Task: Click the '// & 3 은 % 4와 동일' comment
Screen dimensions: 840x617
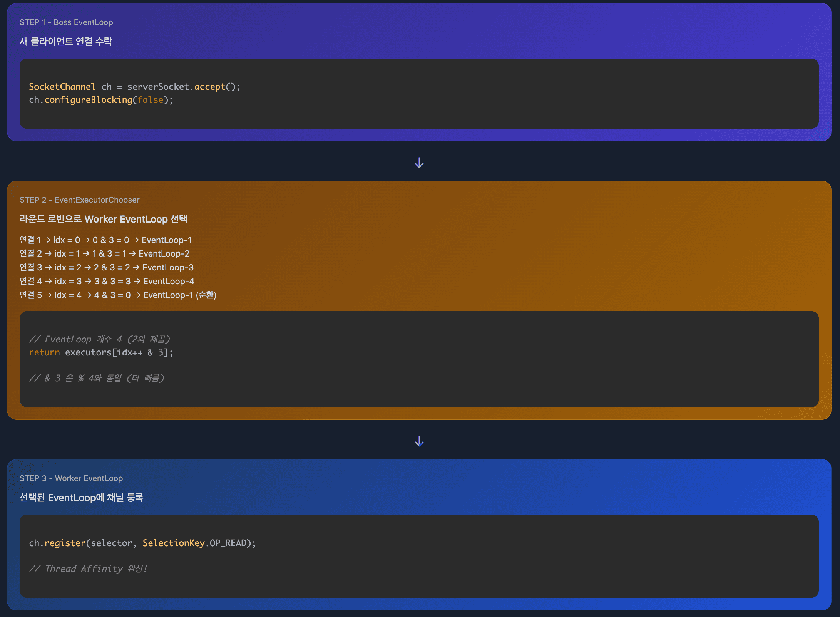Action: (97, 378)
